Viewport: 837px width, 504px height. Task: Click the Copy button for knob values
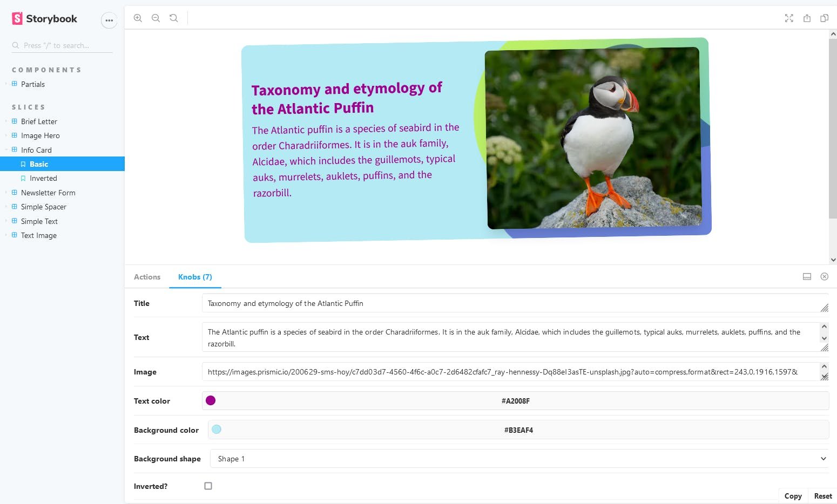(793, 495)
